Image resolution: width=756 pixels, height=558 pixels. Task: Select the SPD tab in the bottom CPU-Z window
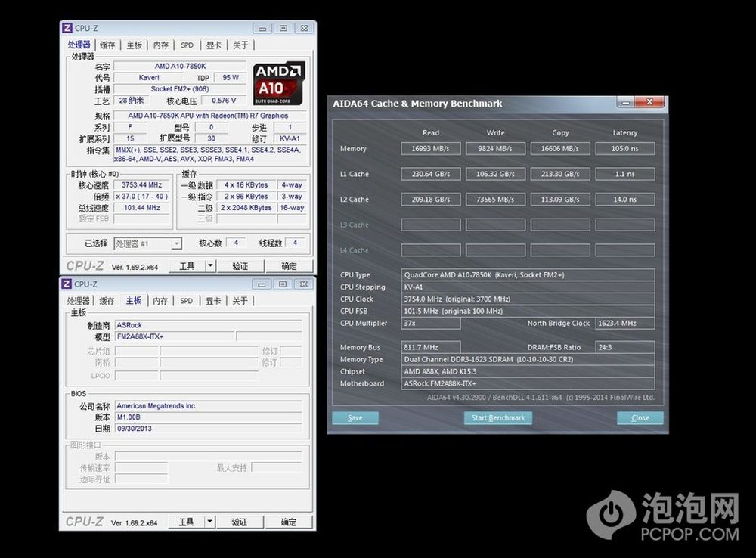187,301
